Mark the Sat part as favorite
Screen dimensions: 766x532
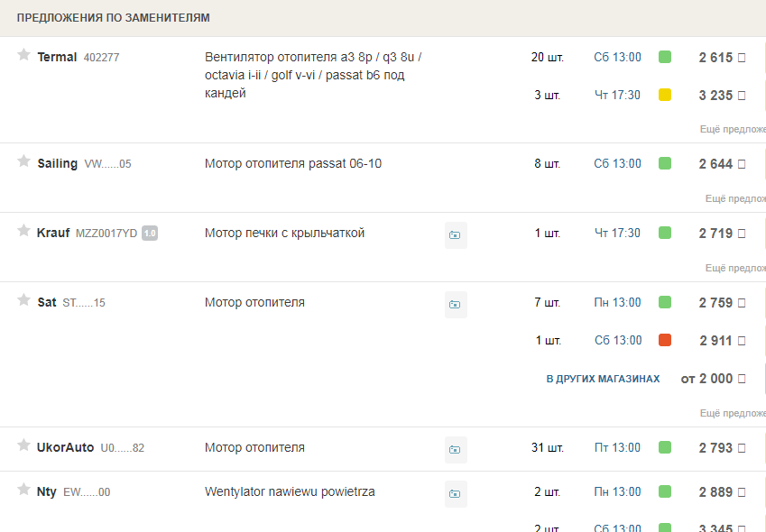tap(24, 300)
